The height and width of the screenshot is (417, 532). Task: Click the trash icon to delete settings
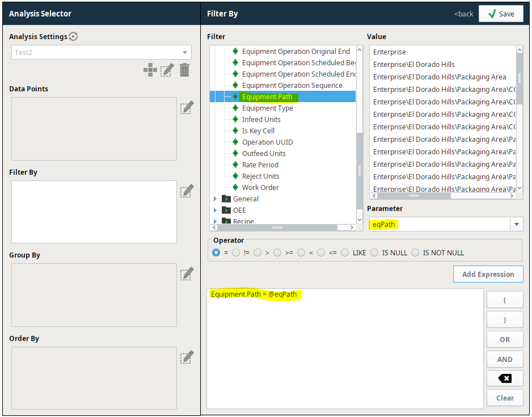184,70
